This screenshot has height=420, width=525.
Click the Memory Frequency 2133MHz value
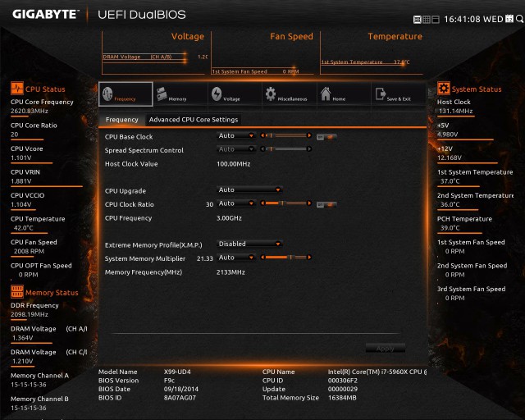231,272
